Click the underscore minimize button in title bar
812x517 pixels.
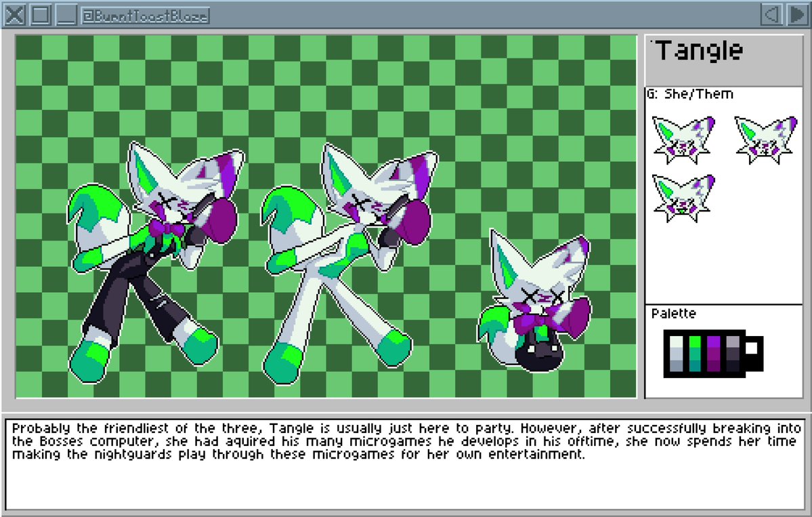[x=66, y=14]
